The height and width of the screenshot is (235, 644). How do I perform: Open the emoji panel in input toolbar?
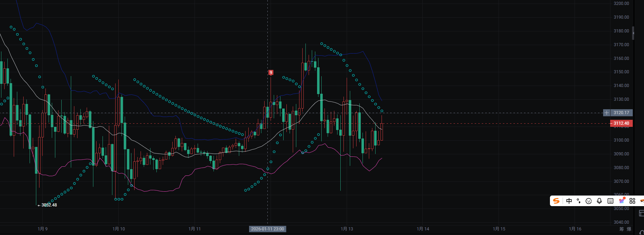(588, 201)
